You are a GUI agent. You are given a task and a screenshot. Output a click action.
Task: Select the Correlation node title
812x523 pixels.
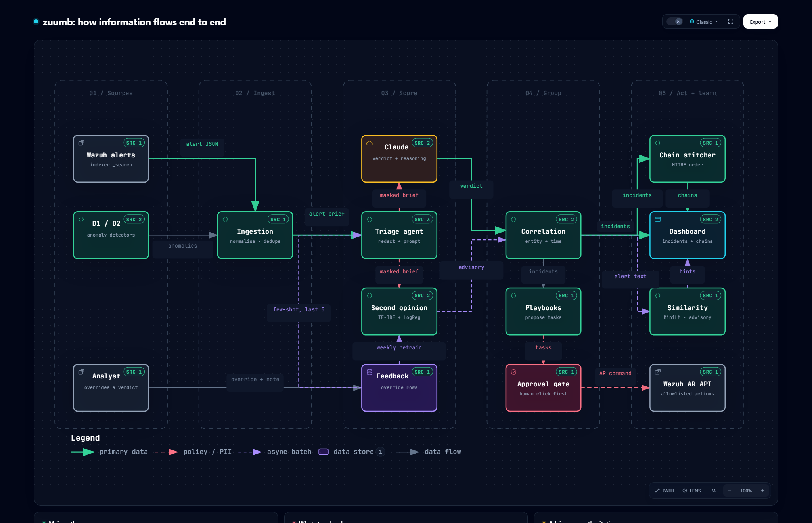click(x=543, y=231)
